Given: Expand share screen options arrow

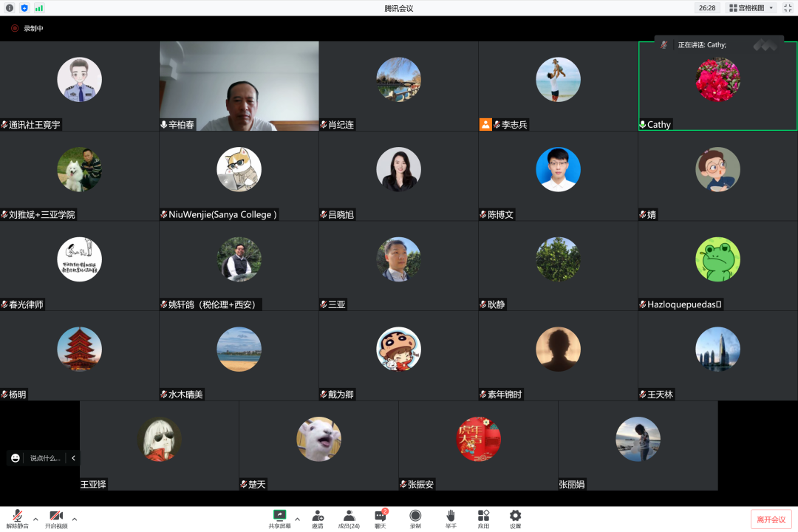Looking at the screenshot, I should click(x=297, y=518).
